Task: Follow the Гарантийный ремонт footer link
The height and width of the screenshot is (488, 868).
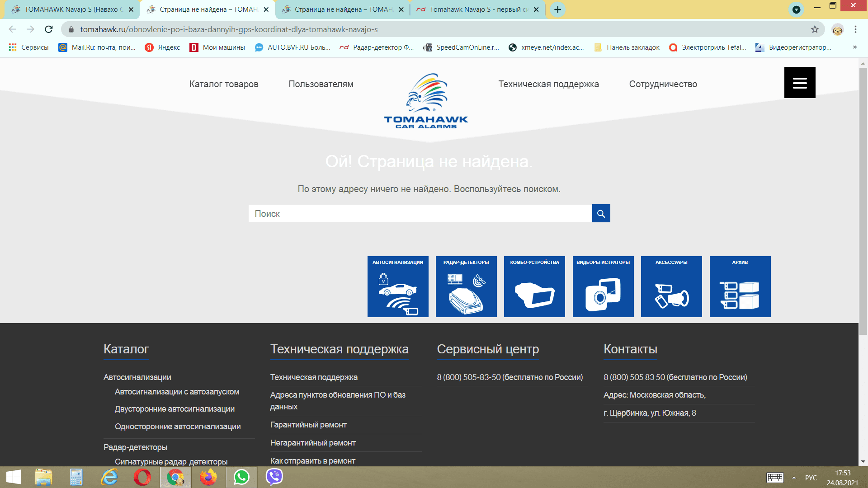Action: (x=308, y=425)
